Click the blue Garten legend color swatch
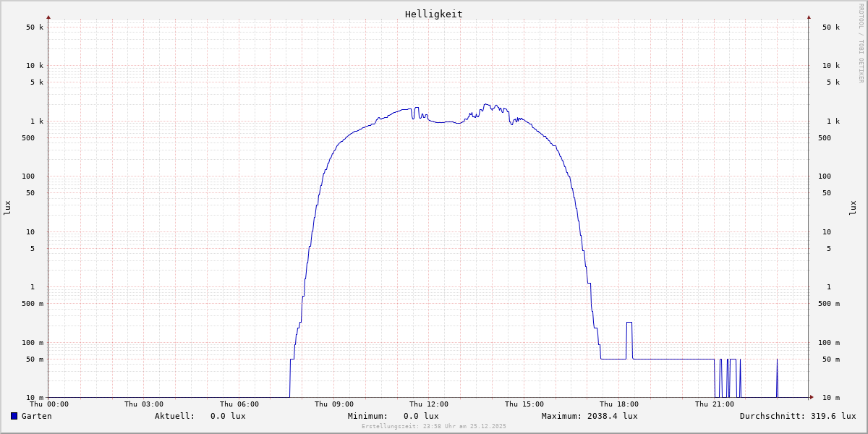The image size is (868, 434). (14, 416)
